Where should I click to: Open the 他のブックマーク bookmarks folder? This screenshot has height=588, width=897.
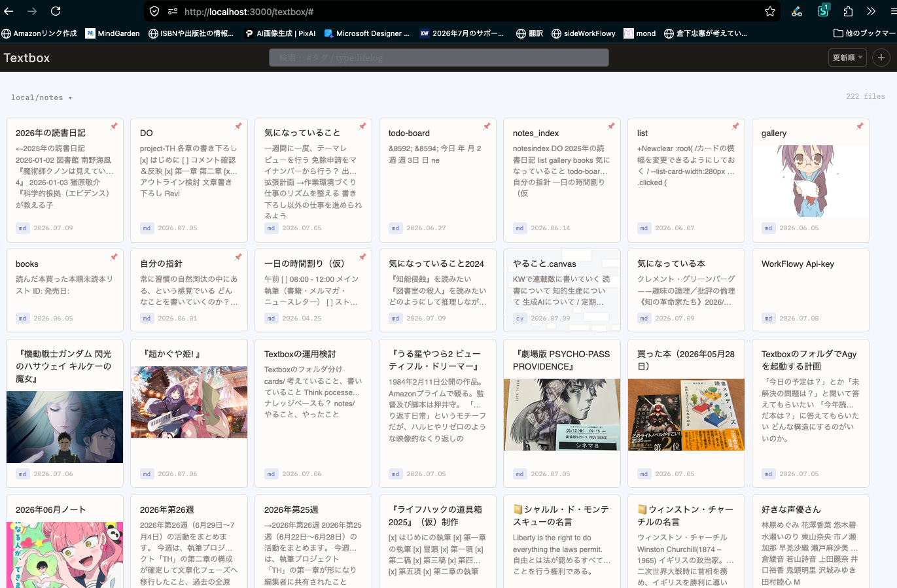tap(865, 33)
